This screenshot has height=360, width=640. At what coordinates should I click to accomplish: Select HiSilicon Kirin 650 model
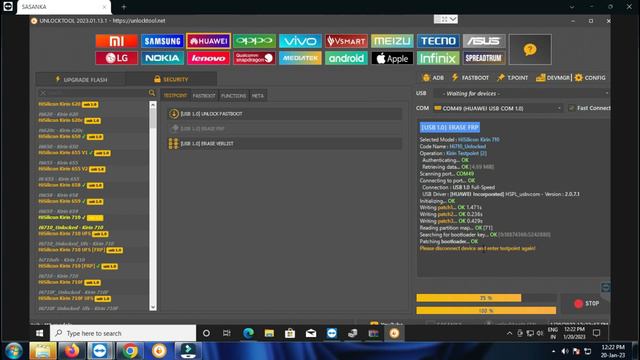71,137
